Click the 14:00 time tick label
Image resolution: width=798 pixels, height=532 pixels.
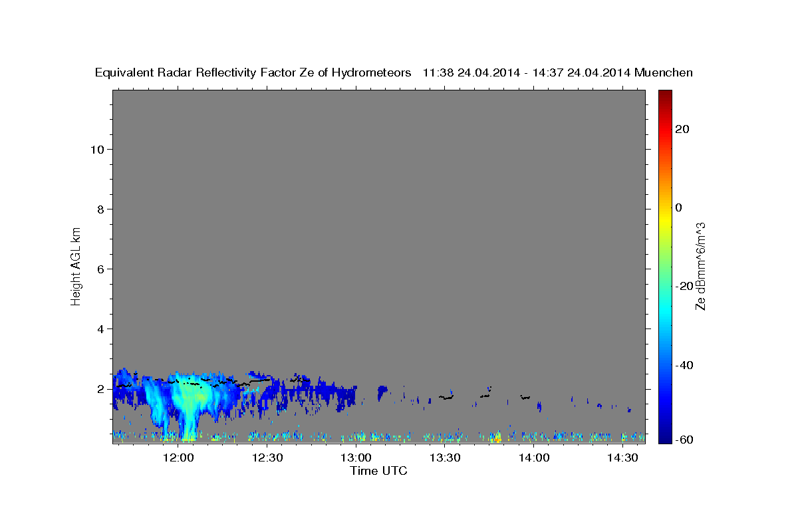click(x=533, y=458)
